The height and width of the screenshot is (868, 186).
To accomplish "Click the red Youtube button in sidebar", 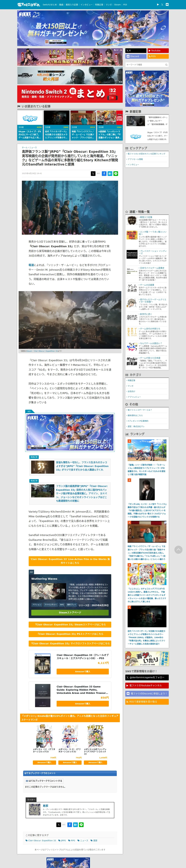I will pos(158,50).
